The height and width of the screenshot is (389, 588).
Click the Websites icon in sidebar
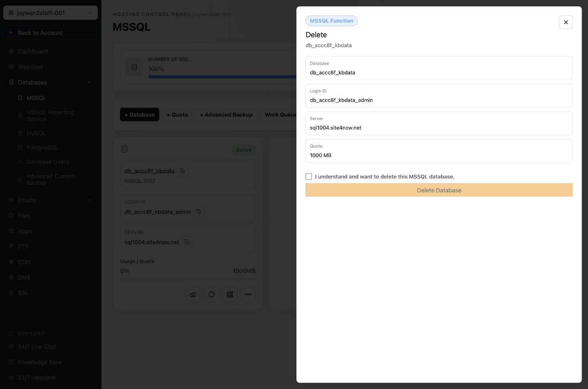point(11,67)
